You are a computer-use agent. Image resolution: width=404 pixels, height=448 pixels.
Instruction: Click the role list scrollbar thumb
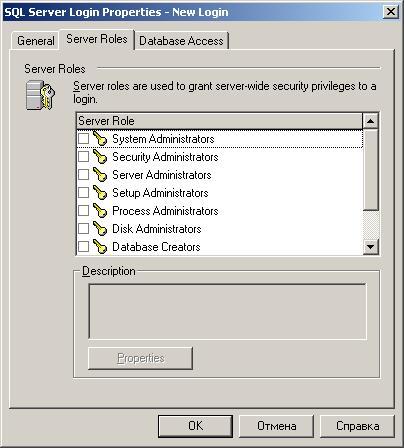click(370, 170)
